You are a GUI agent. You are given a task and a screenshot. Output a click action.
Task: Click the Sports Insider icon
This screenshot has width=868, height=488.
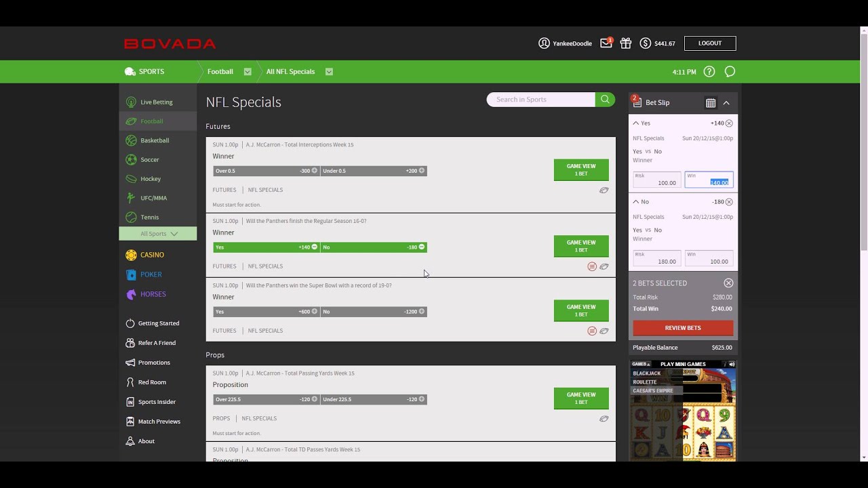[130, 402]
